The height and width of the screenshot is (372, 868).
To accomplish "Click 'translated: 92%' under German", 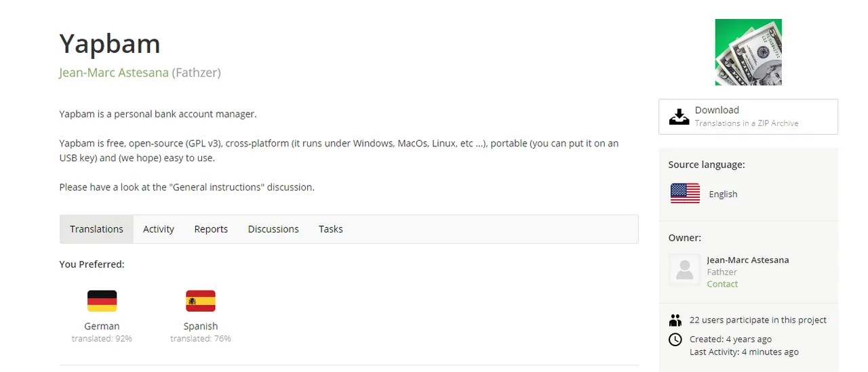I will pos(102,338).
